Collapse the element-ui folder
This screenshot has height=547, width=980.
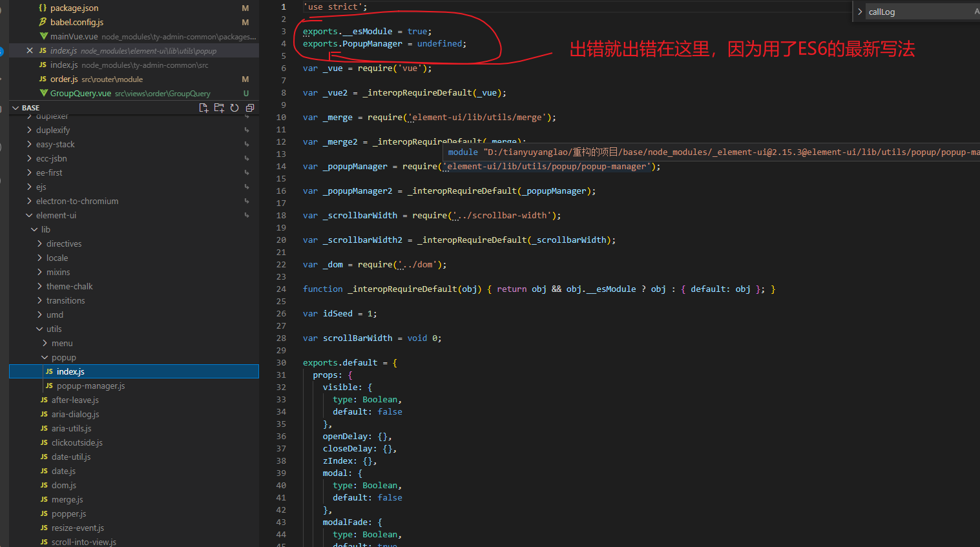pyautogui.click(x=29, y=214)
